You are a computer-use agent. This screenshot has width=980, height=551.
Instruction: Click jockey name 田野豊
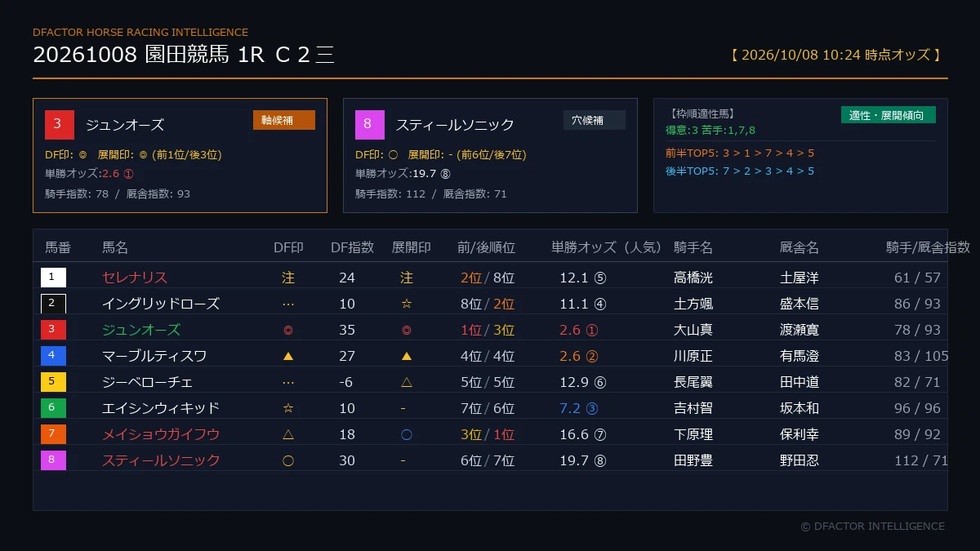pos(693,460)
